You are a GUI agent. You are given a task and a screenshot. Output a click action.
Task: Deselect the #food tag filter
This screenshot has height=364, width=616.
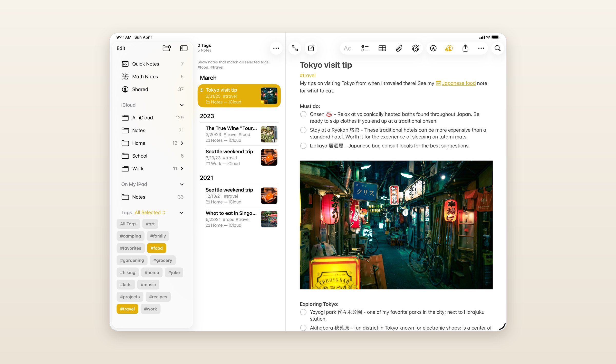coord(157,248)
